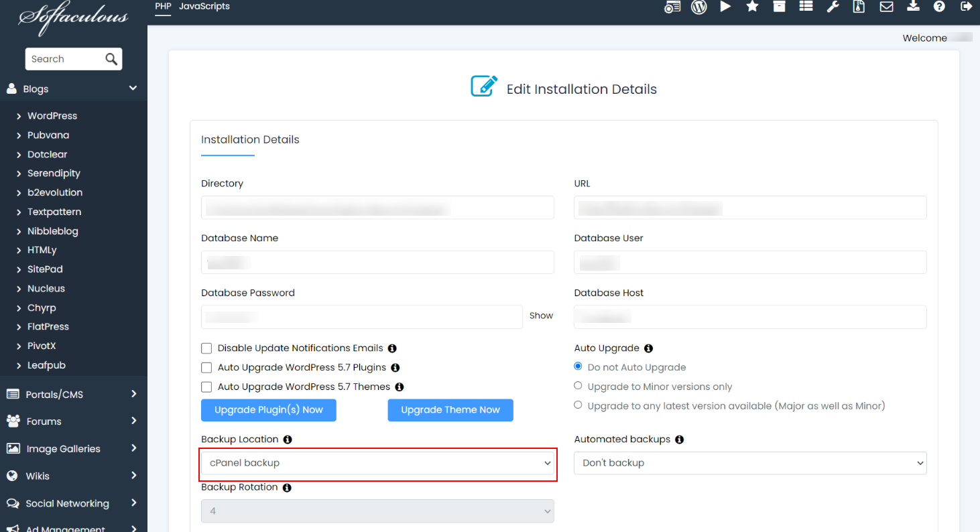Show the database password
The height and width of the screenshot is (532, 980).
541,316
